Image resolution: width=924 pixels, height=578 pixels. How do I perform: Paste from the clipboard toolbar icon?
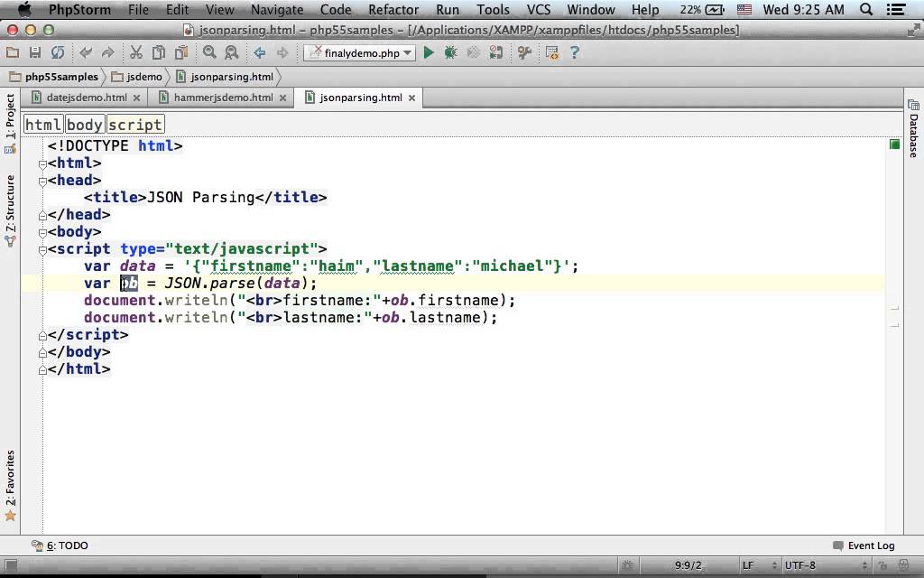click(180, 53)
